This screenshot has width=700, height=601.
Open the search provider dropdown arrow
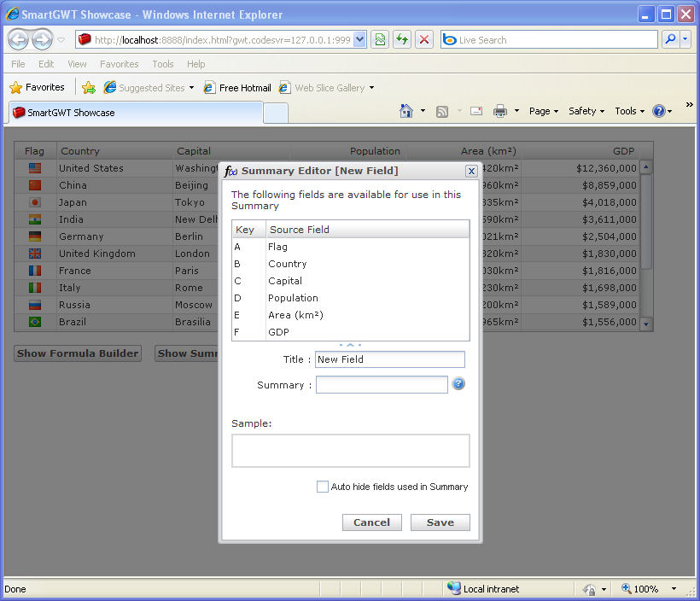tap(685, 39)
